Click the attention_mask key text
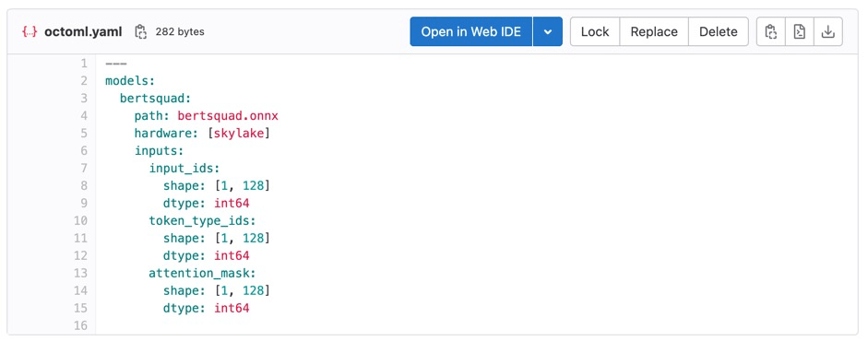 (x=199, y=273)
